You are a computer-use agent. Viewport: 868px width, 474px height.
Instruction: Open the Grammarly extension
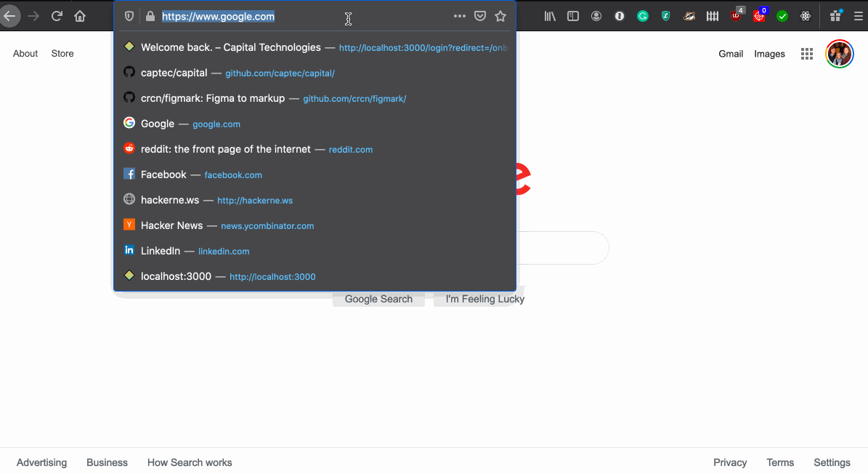tap(643, 16)
